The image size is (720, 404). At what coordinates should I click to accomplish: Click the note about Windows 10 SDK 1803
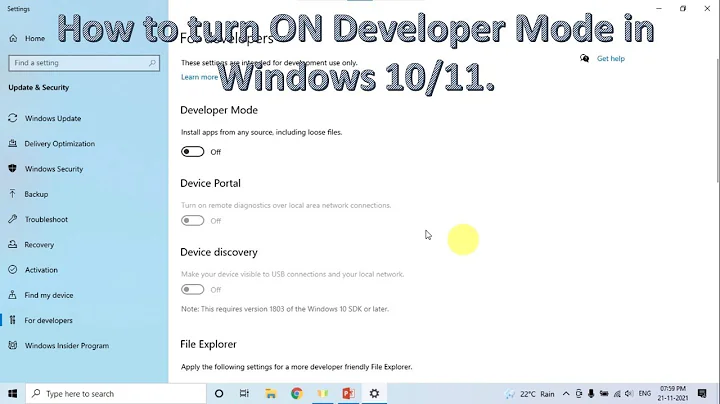[285, 309]
